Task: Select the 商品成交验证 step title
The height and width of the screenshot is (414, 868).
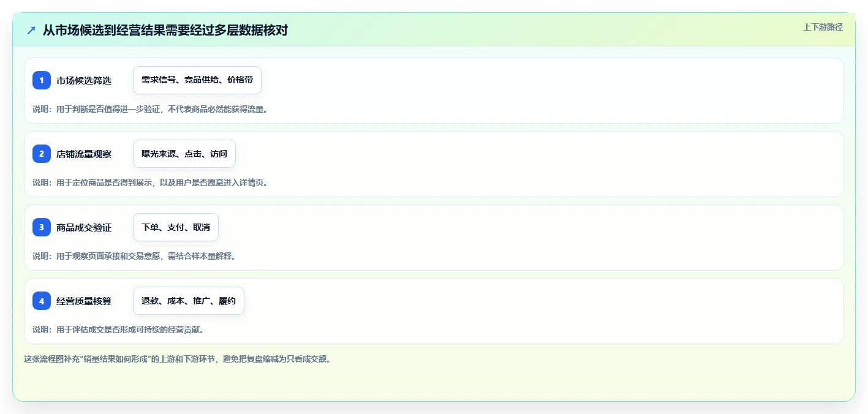Action: [x=84, y=227]
